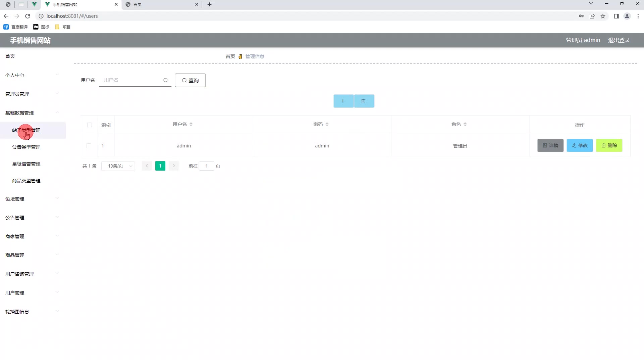The height and width of the screenshot is (360, 644).
Task: Select page 1 in the pagination
Action: click(160, 166)
